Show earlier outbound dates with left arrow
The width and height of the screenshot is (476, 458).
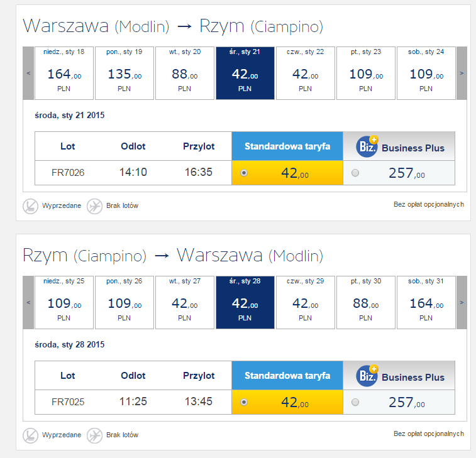point(28,73)
